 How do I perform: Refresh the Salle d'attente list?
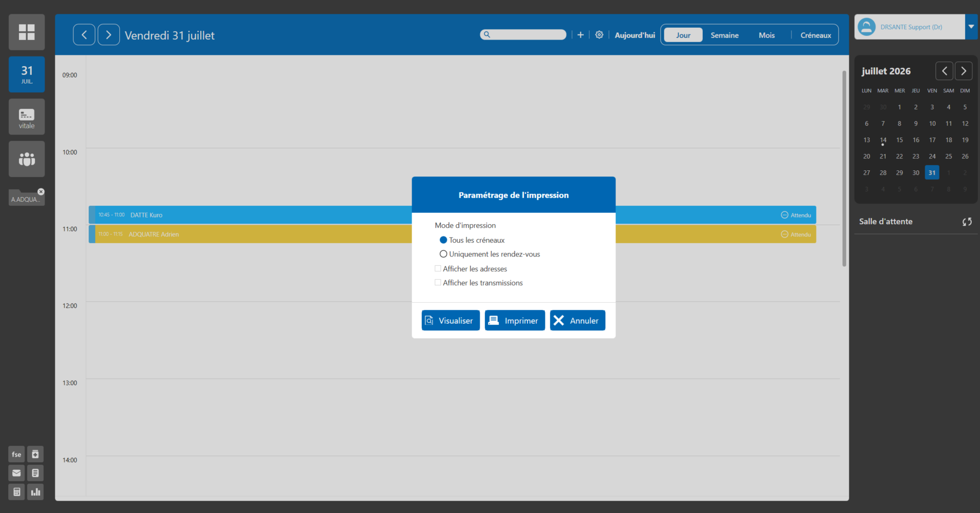tap(967, 222)
